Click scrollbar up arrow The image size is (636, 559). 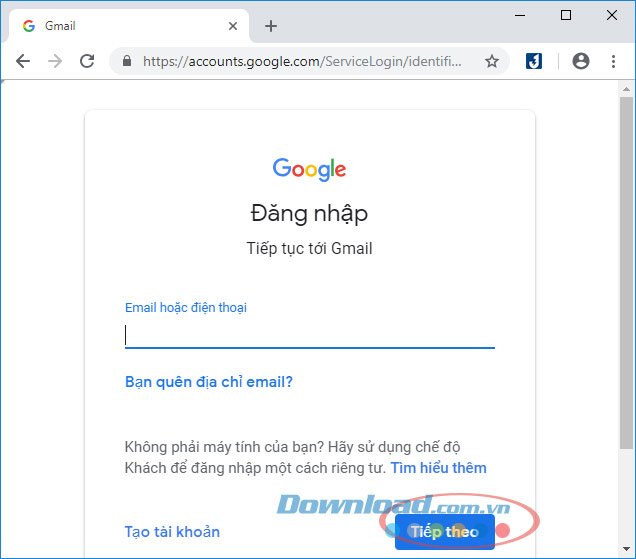point(626,89)
